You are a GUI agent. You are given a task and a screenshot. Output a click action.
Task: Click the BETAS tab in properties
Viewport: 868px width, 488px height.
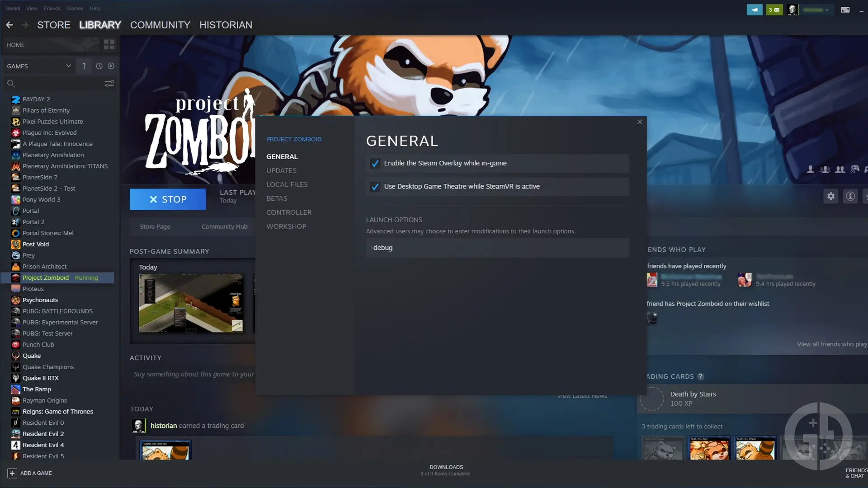(x=276, y=198)
